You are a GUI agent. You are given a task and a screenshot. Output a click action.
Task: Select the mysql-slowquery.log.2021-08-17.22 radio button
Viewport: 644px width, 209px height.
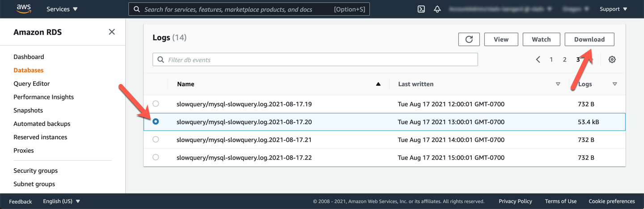(156, 157)
